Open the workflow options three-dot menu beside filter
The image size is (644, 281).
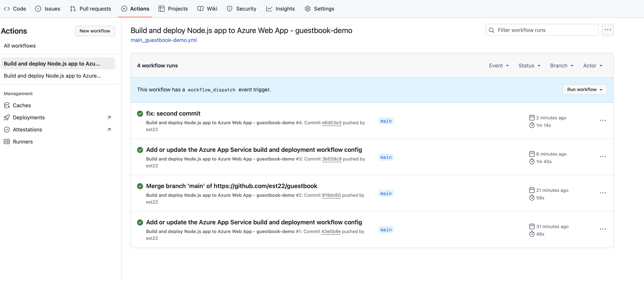pos(607,30)
